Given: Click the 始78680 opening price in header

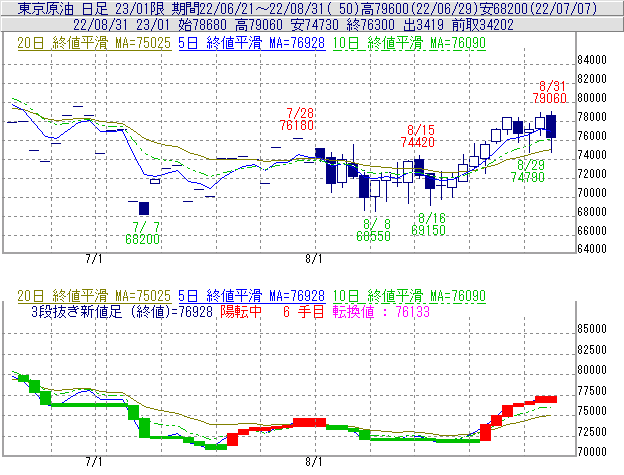Looking at the screenshot, I should point(204,25).
